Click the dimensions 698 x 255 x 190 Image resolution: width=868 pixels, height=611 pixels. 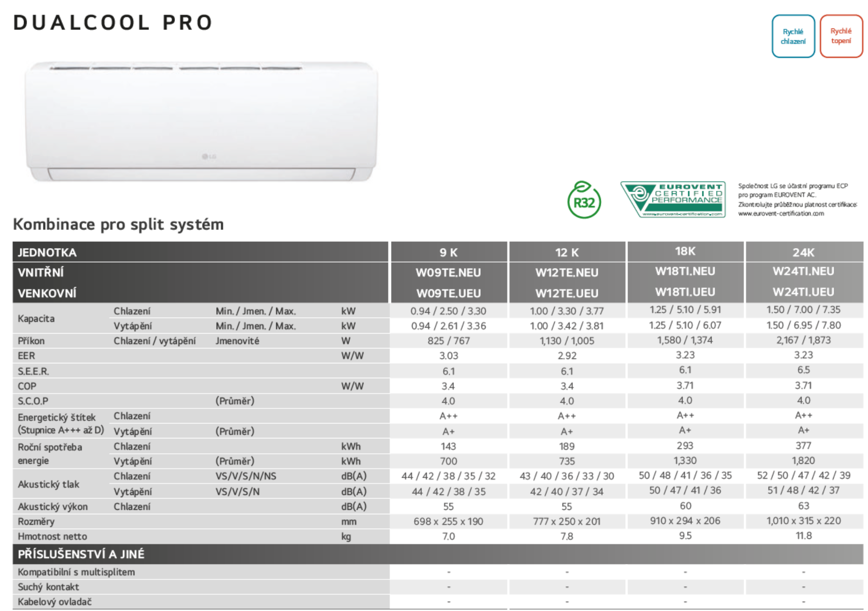(x=448, y=522)
